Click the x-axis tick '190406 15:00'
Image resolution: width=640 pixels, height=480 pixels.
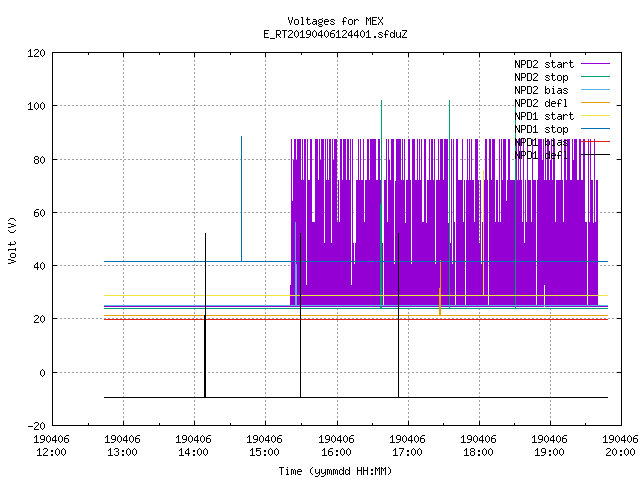point(264,446)
